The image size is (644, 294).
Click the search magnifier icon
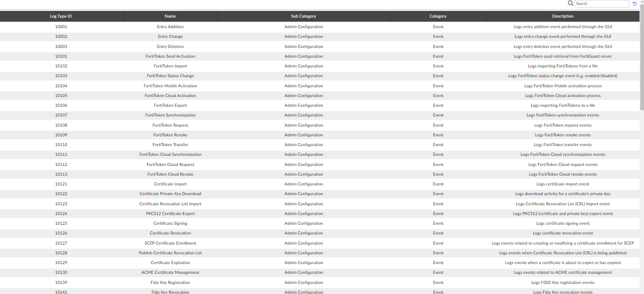click(570, 3)
